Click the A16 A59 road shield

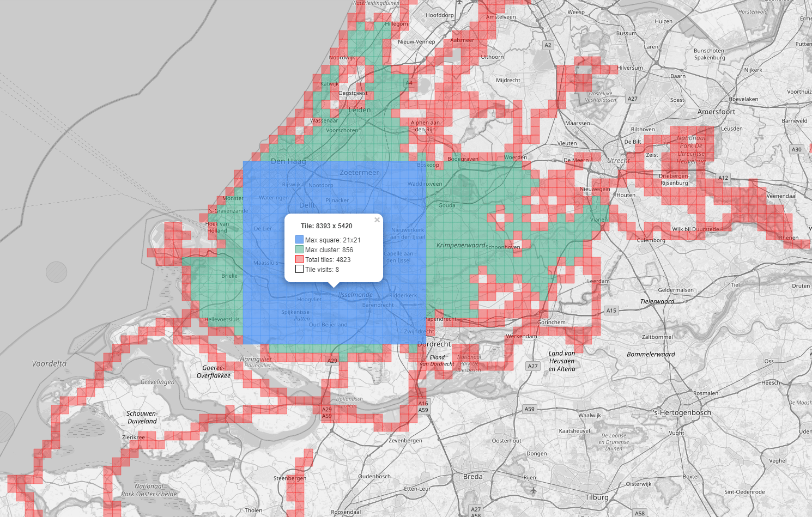coord(423,407)
